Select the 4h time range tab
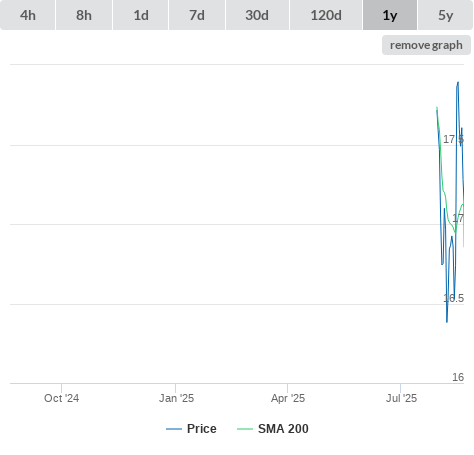 click(28, 15)
